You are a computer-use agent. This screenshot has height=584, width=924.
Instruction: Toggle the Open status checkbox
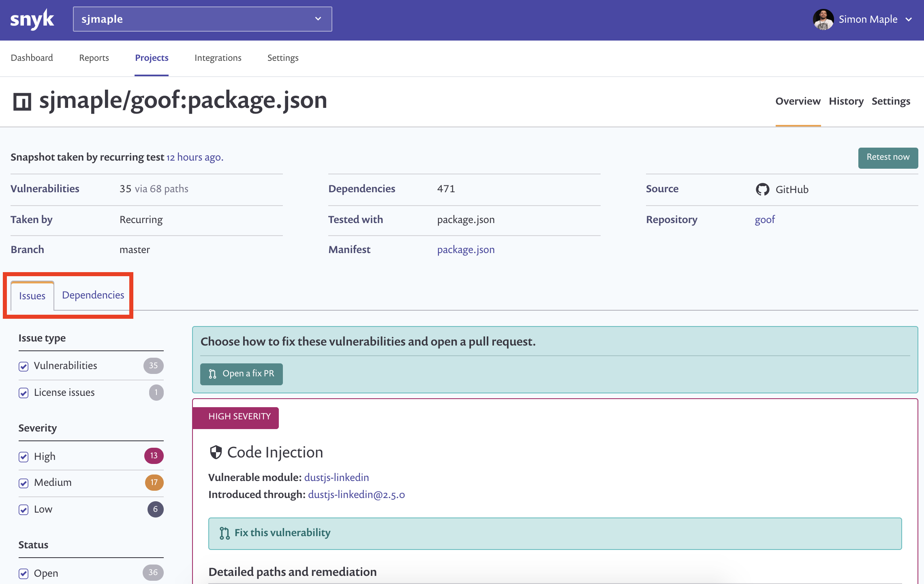pos(24,574)
